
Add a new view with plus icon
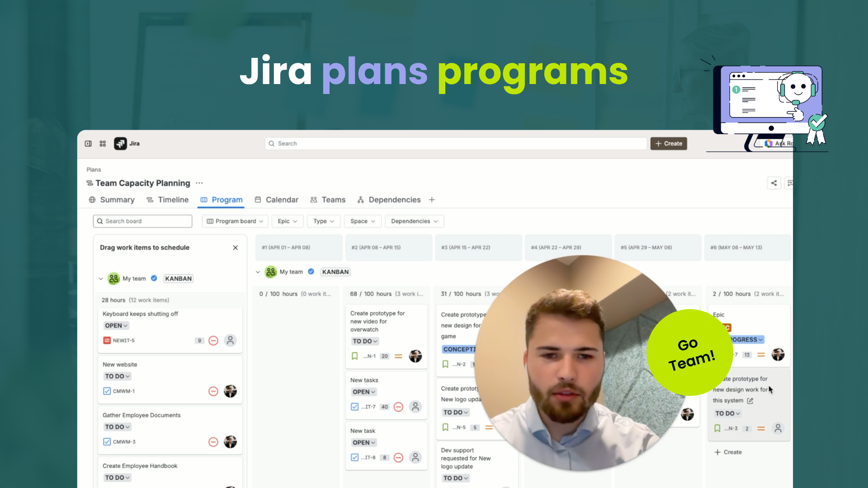tap(432, 200)
